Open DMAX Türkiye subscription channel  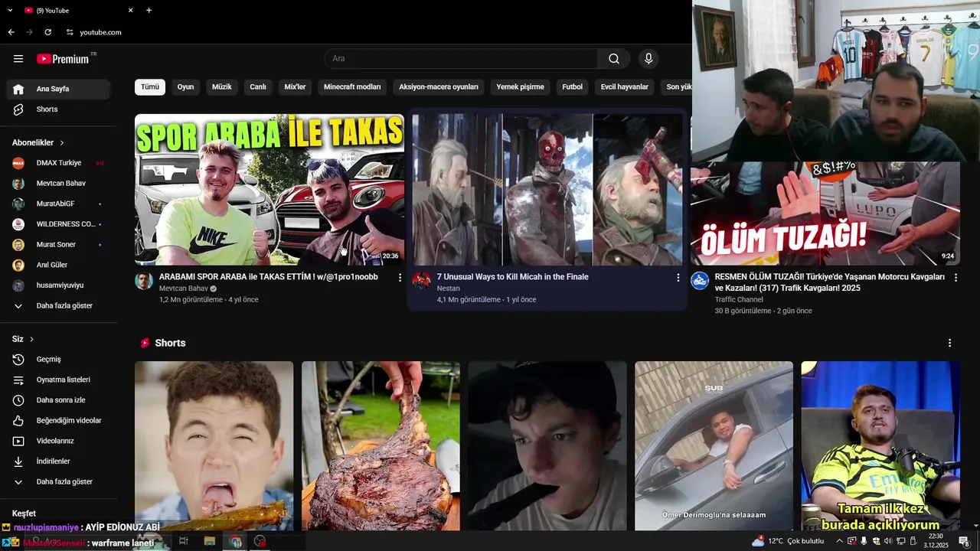point(58,163)
